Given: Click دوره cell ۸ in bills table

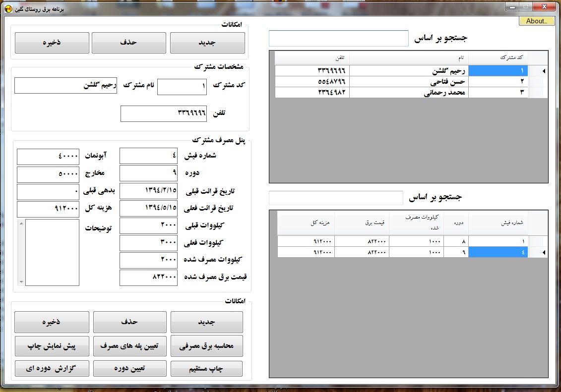Looking at the screenshot, I should tap(456, 241).
